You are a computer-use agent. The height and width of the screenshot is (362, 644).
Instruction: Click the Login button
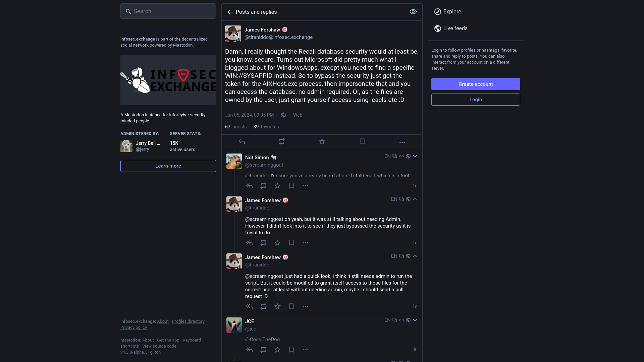coord(476,100)
